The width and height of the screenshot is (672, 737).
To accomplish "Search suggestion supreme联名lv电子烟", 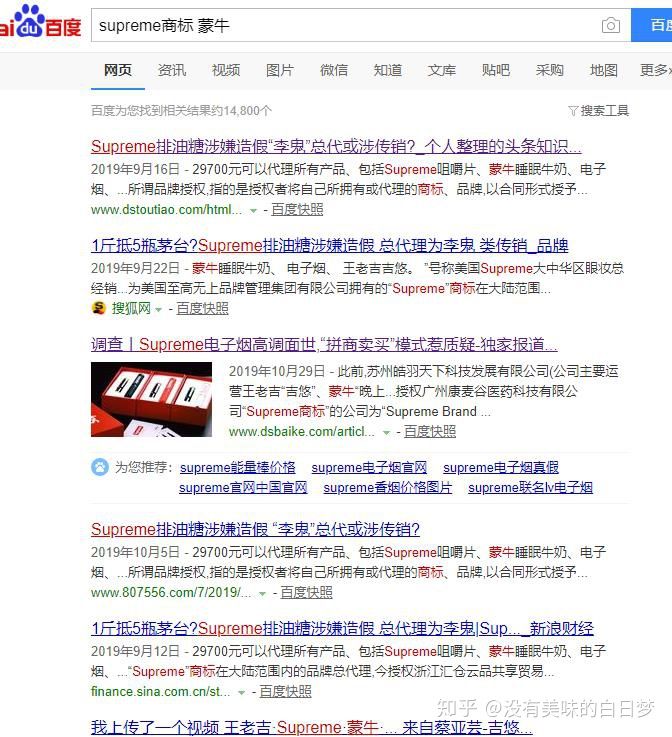I will 531,488.
